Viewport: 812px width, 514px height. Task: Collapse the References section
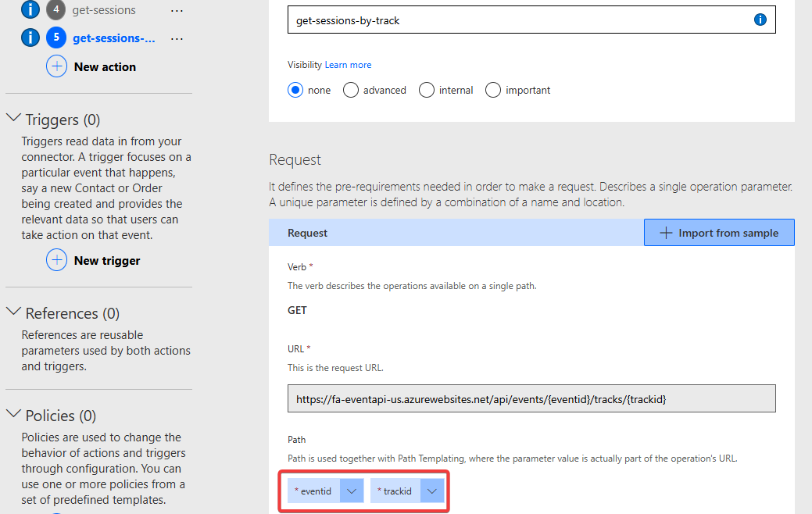click(x=13, y=312)
